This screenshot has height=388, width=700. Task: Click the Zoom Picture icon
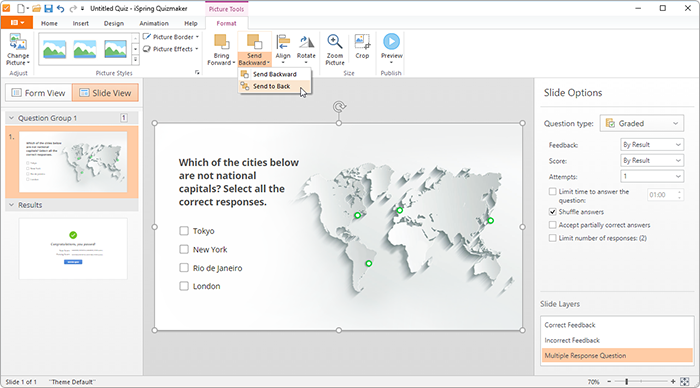[335, 42]
